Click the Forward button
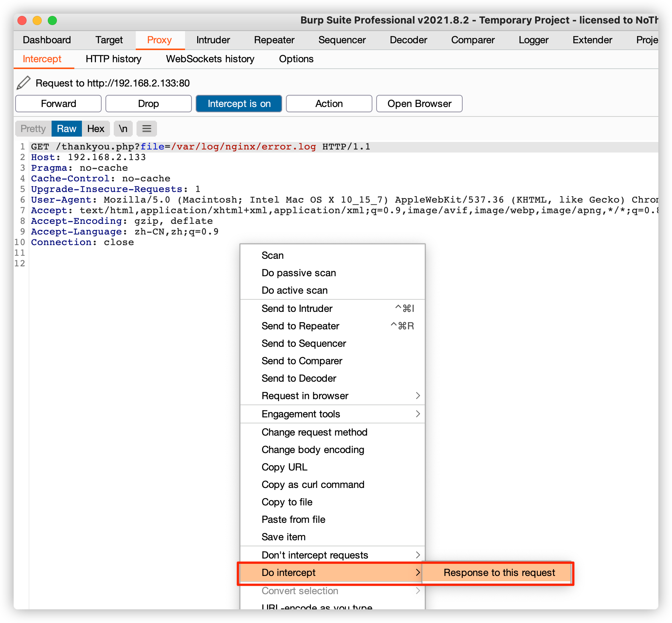 point(58,104)
